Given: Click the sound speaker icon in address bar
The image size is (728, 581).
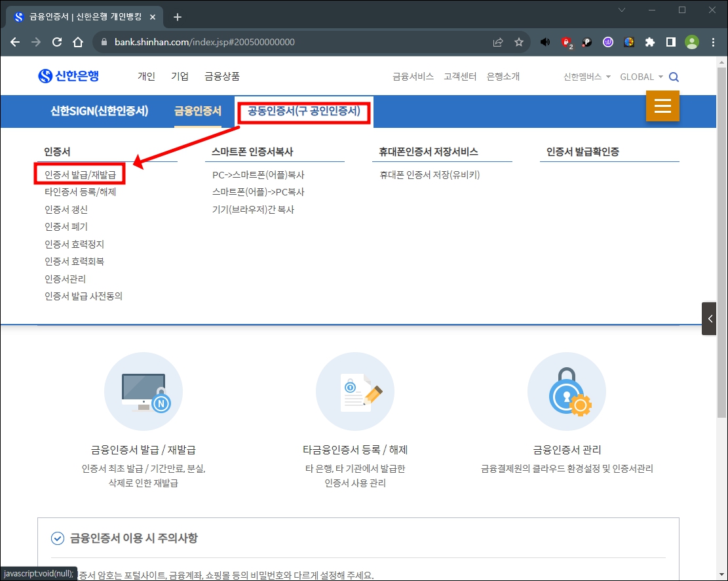Looking at the screenshot, I should (x=545, y=41).
